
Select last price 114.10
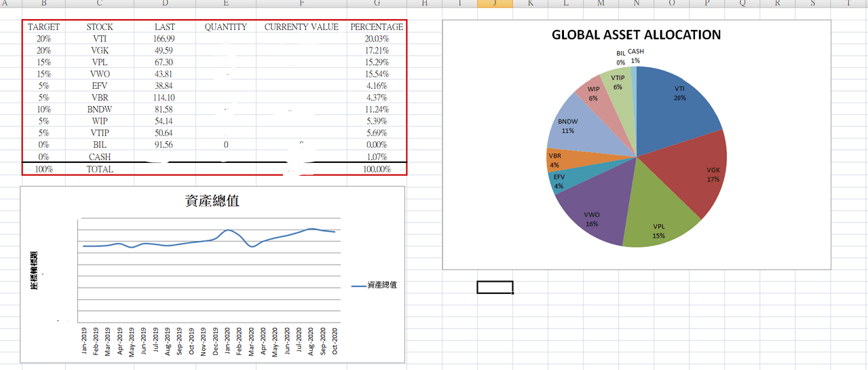[165, 98]
